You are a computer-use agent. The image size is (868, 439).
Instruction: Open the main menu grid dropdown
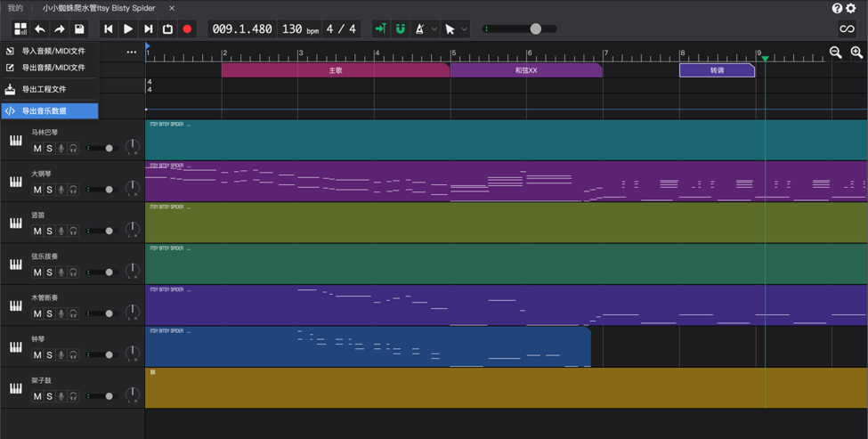pos(20,29)
